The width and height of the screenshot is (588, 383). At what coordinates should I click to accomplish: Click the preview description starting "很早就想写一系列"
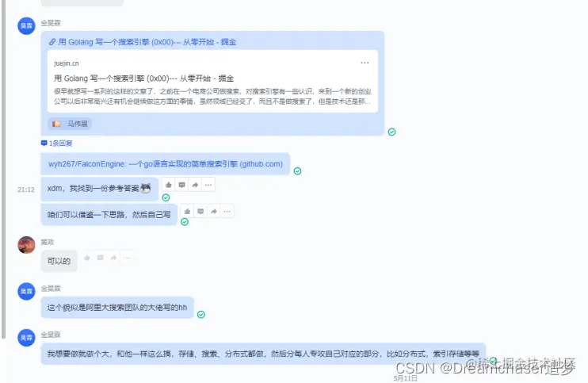click(212, 97)
